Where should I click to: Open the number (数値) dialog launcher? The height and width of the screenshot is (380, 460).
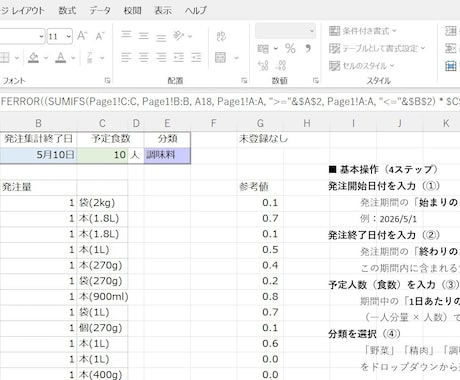click(x=316, y=80)
